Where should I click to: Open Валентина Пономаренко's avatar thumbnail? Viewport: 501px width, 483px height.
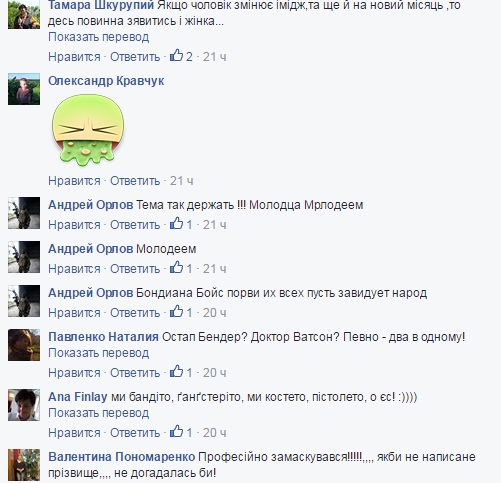pyautogui.click(x=24, y=465)
